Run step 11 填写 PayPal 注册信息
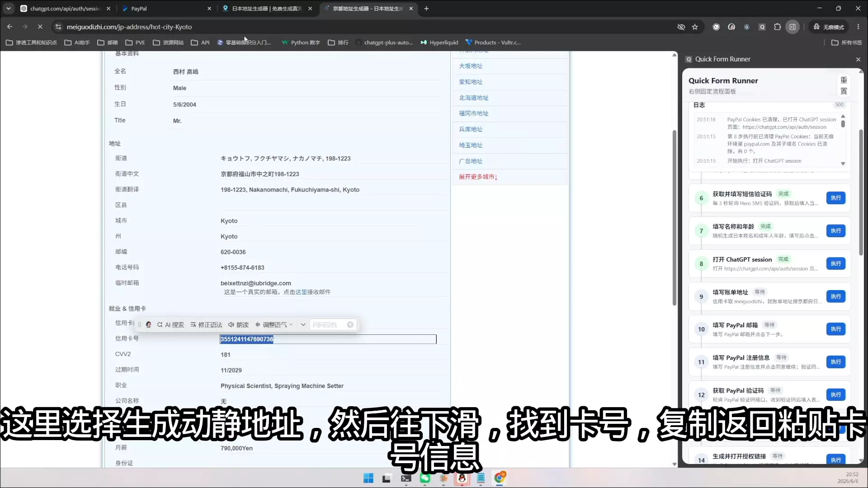The width and height of the screenshot is (868, 488). pos(836,362)
